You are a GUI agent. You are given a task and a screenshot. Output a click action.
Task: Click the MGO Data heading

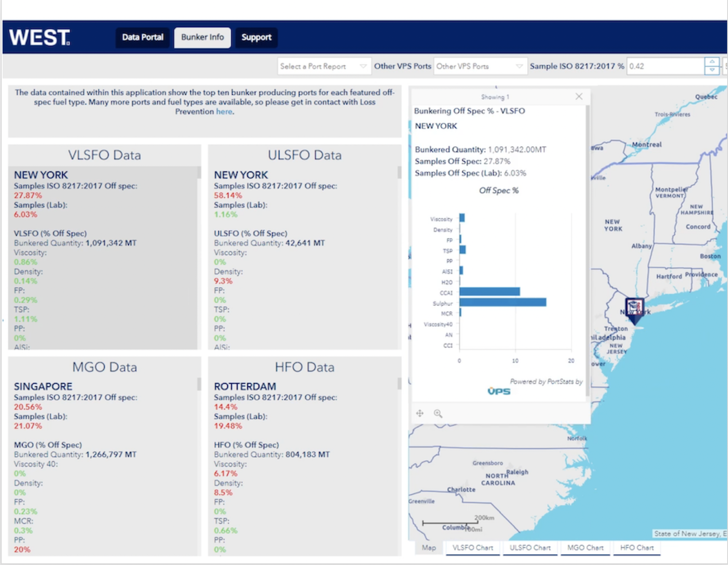pos(105,367)
